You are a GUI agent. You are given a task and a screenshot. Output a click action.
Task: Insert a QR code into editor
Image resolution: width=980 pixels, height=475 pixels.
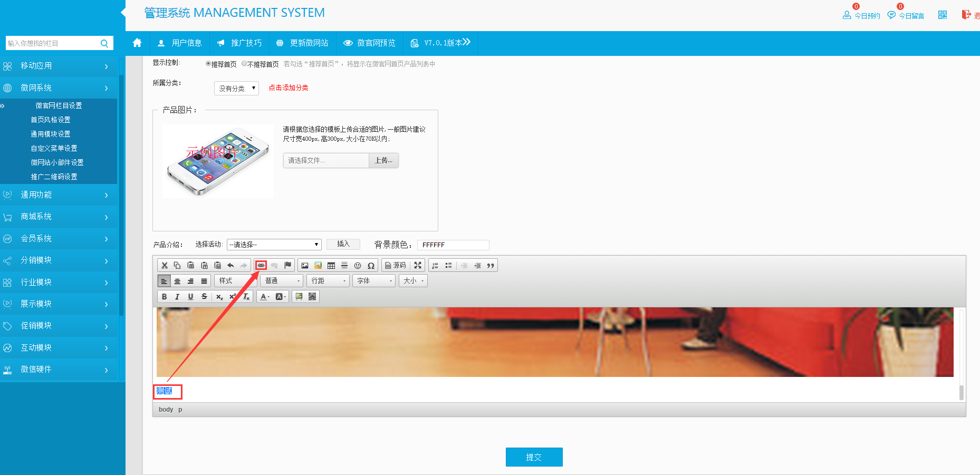click(x=312, y=297)
